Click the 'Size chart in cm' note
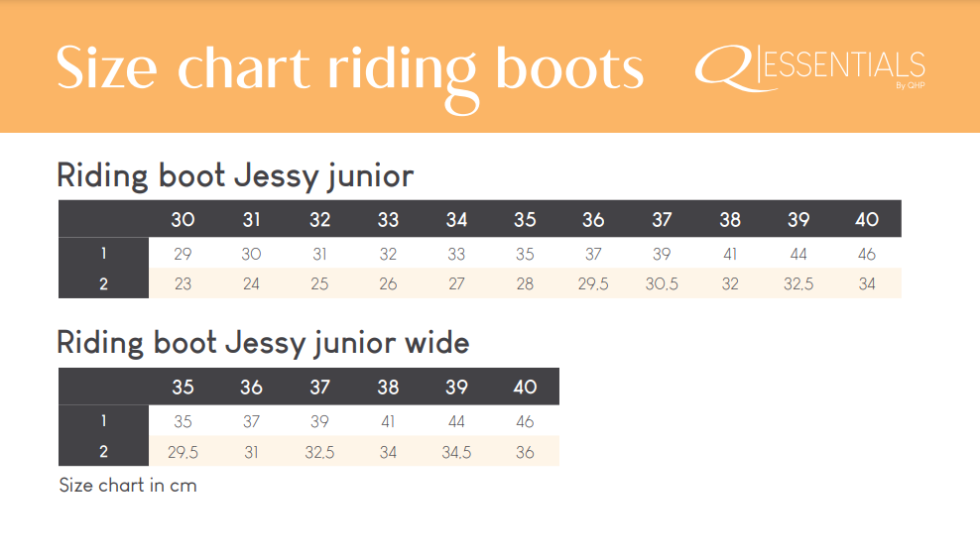The height and width of the screenshot is (557, 980). point(128,486)
